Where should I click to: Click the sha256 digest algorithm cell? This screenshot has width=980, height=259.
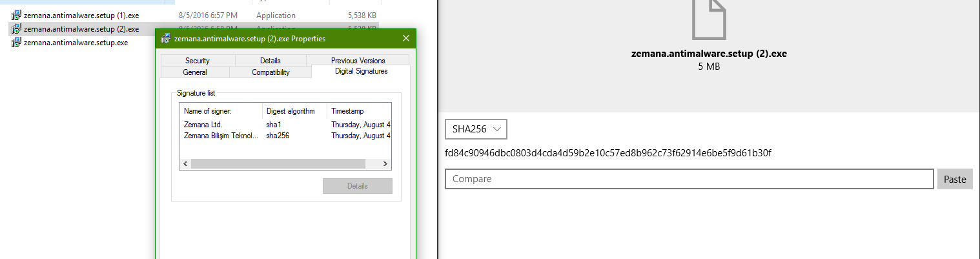pos(278,136)
